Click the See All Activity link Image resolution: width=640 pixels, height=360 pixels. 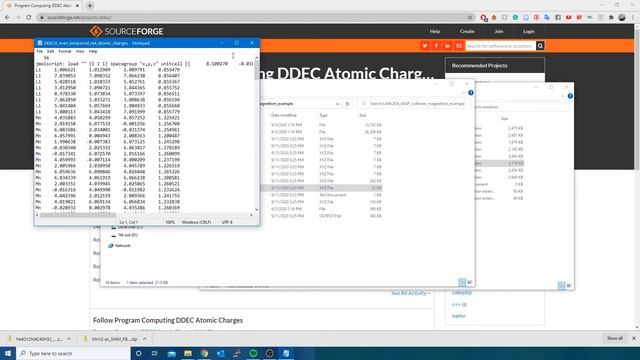(411, 293)
